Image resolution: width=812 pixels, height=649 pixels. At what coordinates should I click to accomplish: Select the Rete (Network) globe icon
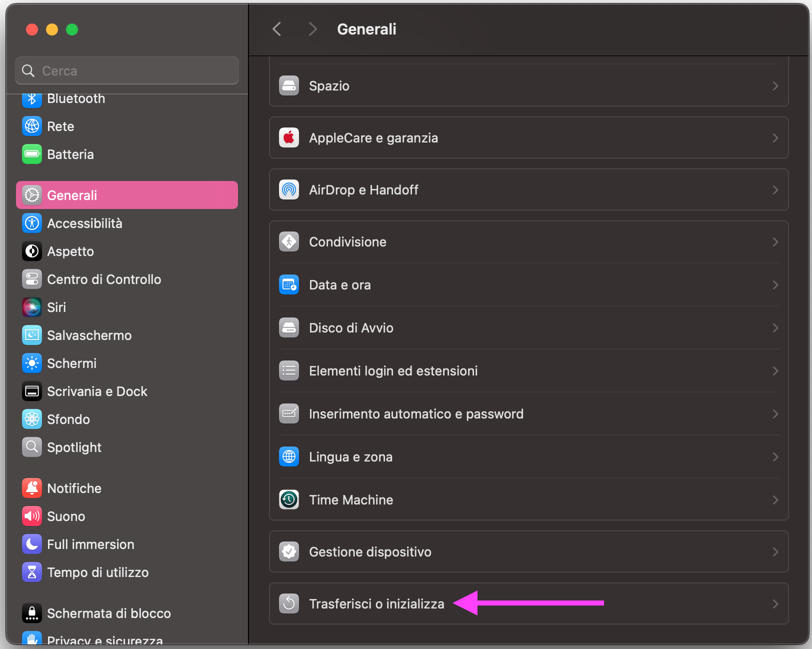coord(31,126)
